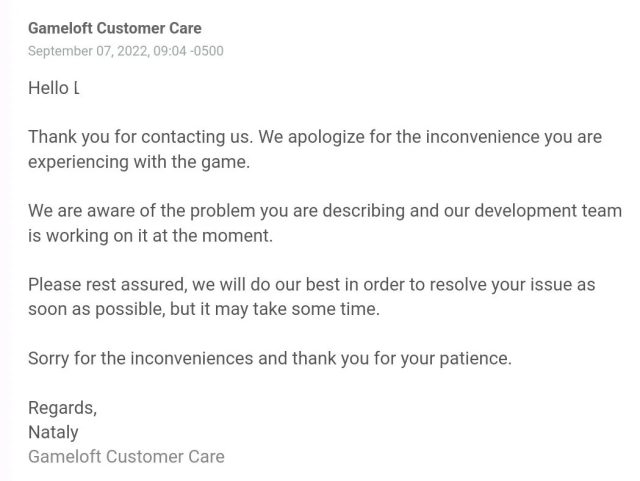
Task: Click the "Regards," closing line
Action: [x=62, y=408]
